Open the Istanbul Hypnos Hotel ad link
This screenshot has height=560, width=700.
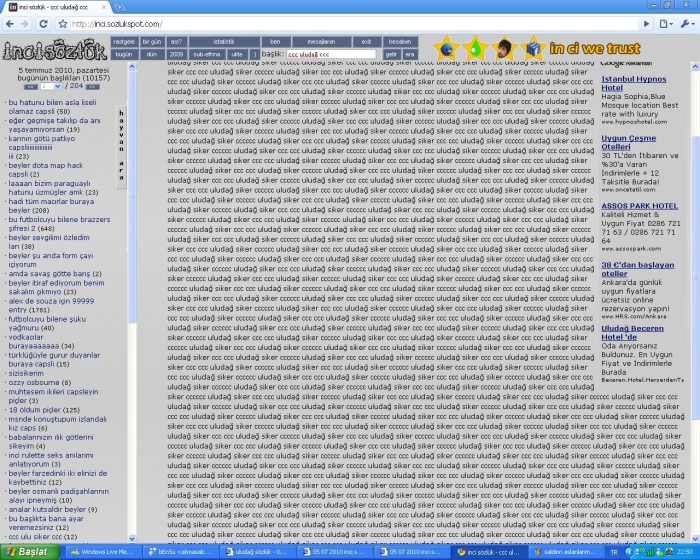coord(633,84)
